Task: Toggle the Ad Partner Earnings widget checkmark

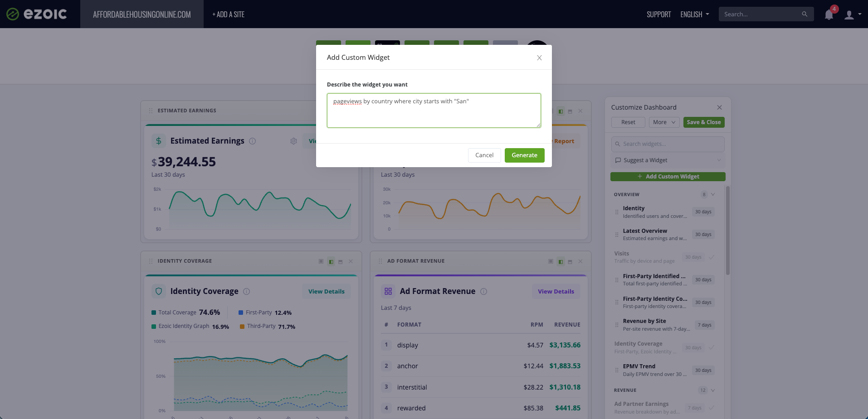Action: [x=712, y=408]
